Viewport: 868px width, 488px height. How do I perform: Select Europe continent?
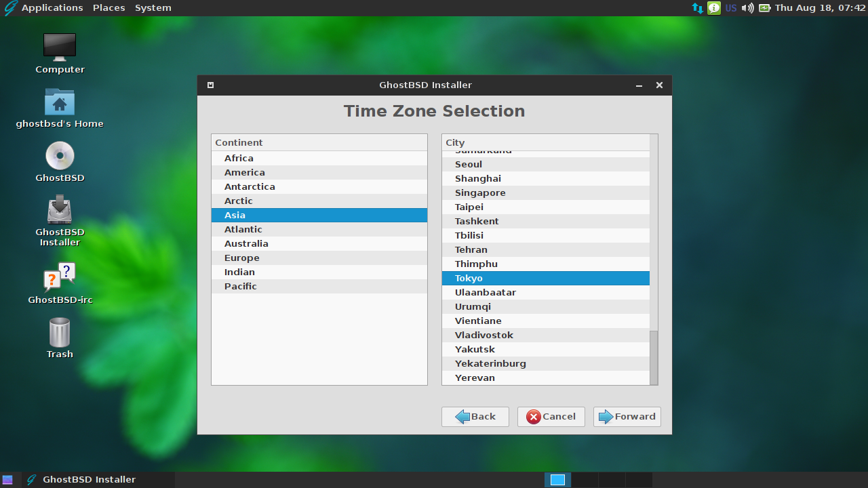(x=319, y=258)
